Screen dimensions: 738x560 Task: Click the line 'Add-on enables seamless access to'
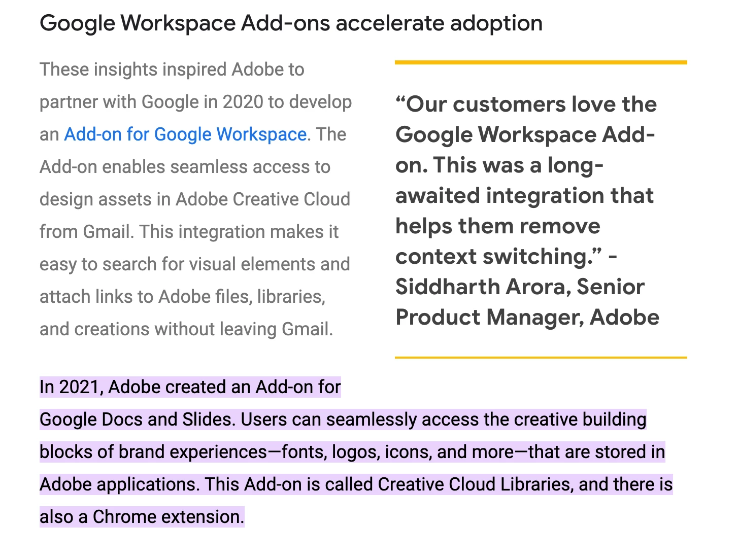pyautogui.click(x=185, y=167)
